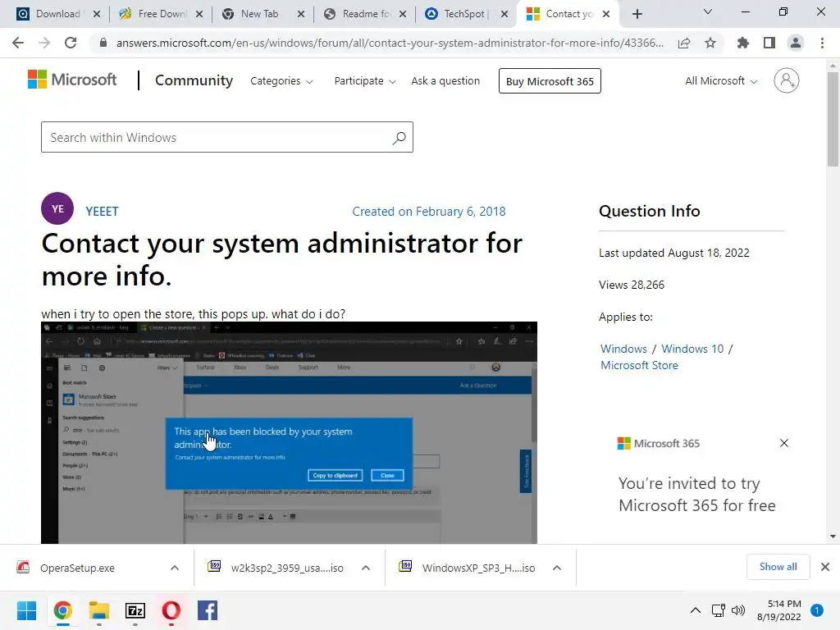Screen dimensions: 840x630
Task: Open the w2k3sp2_3959_usa iso download
Action: [287, 568]
